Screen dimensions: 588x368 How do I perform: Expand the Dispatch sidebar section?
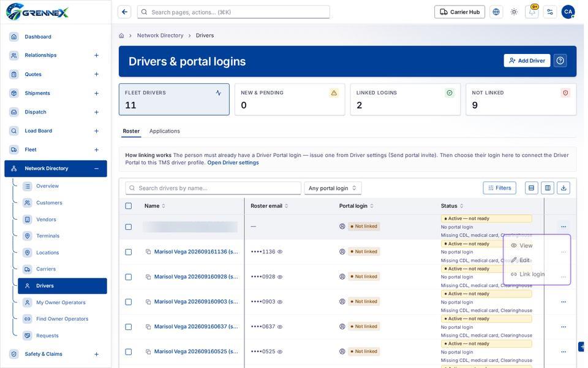point(96,112)
